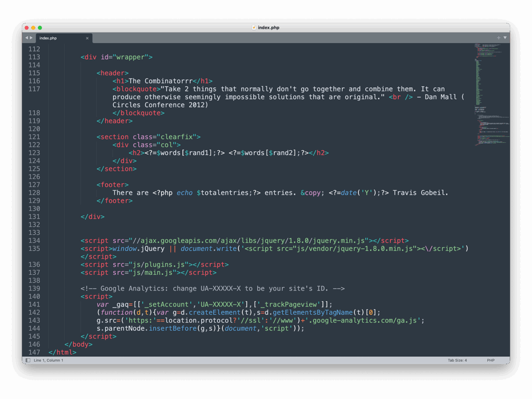Click the back arrow beside the tab bar
Viewport: 532px width, 399px height.
tap(26, 38)
